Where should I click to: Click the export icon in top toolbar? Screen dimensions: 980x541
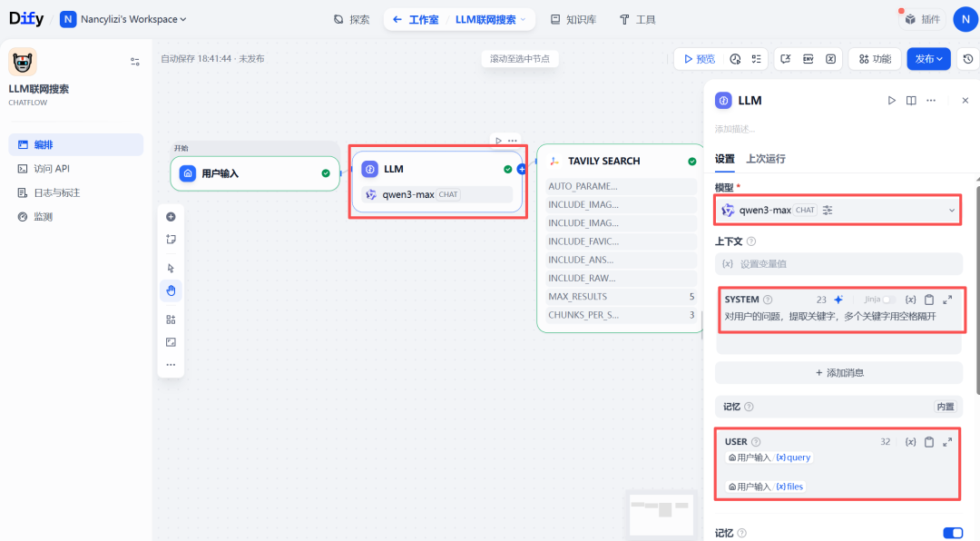tap(786, 59)
